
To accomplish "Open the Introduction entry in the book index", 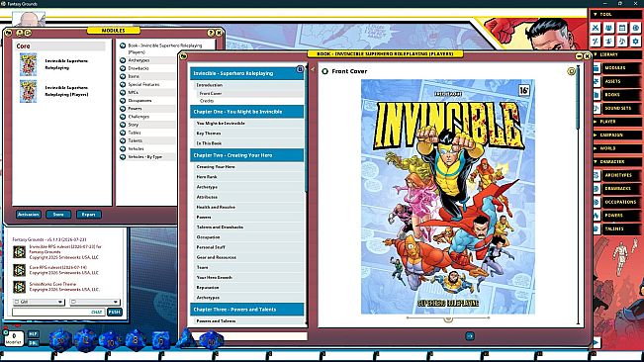I will point(248,85).
